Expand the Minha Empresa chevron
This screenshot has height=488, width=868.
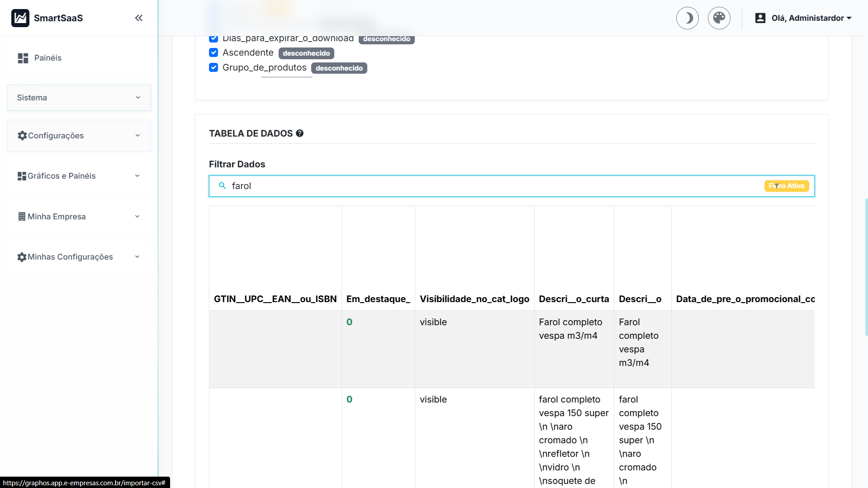pyautogui.click(x=137, y=217)
